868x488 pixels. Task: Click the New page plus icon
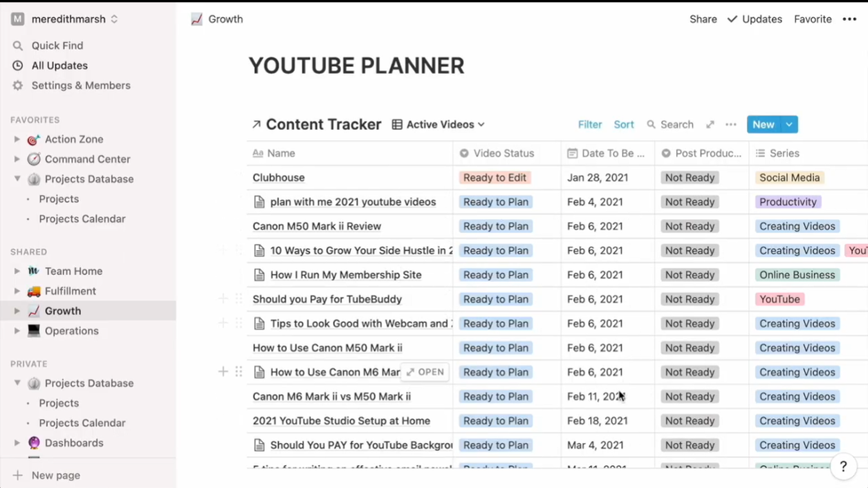click(x=18, y=476)
